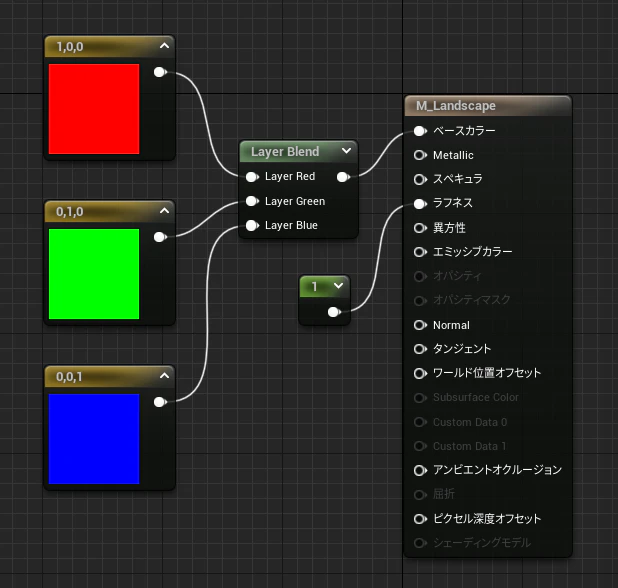Screen dimensions: 618x588
Task: Click the Layer Green input pin
Action: coord(252,201)
